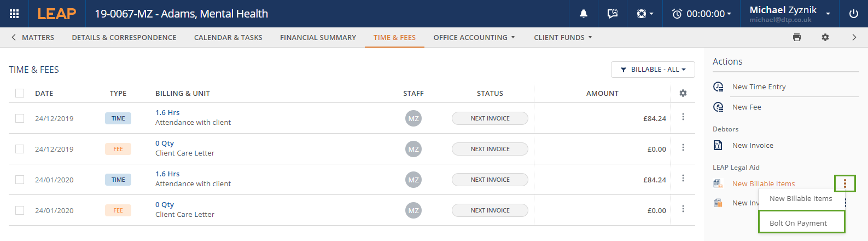Select Bolt On Payment from the menu
The height and width of the screenshot is (241, 868).
799,223
